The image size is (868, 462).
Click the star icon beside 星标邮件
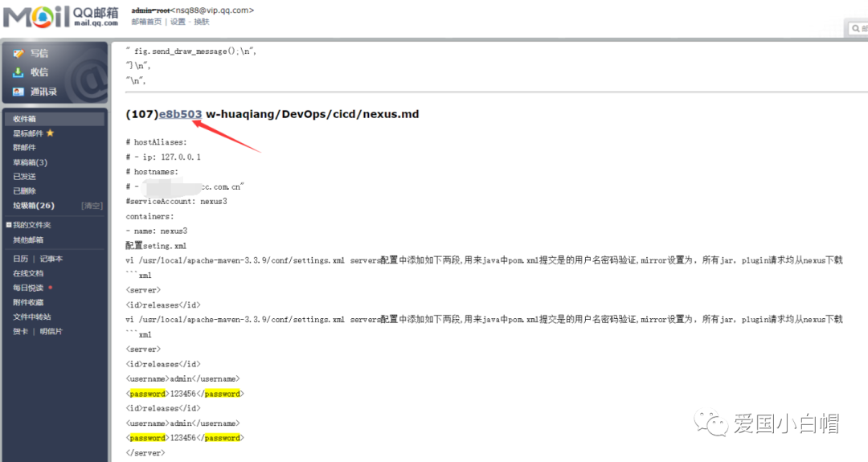click(x=51, y=133)
